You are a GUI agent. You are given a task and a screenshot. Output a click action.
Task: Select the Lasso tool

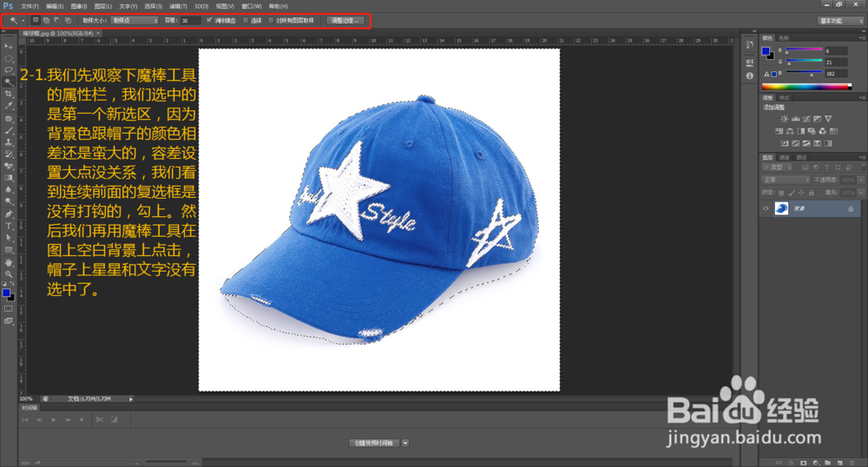9,69
